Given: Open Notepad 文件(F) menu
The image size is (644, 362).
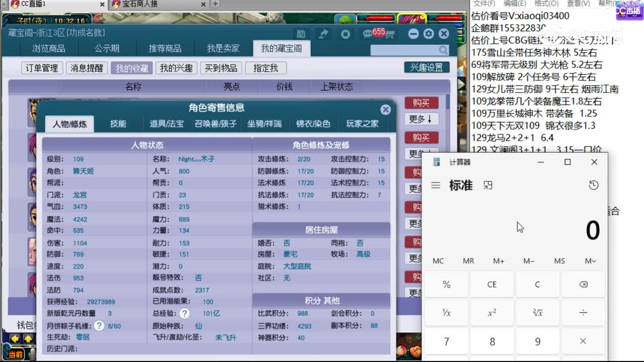Looking at the screenshot, I should coord(486,4).
